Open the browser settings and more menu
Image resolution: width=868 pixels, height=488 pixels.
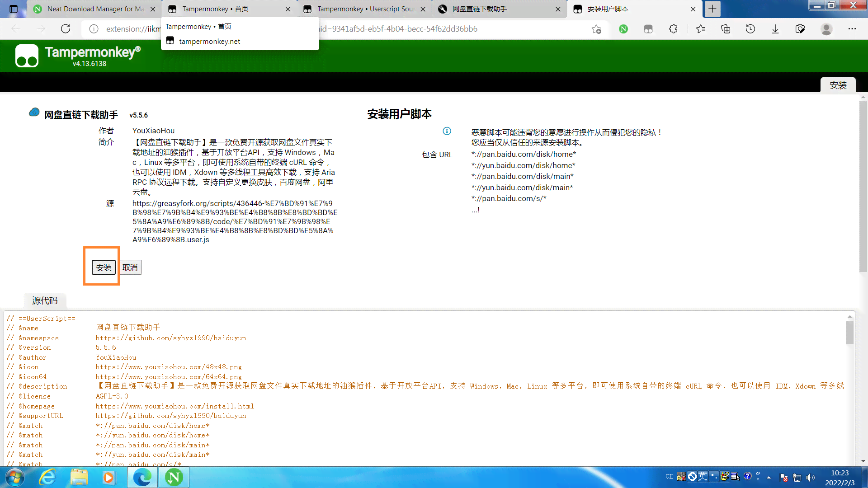(x=852, y=29)
